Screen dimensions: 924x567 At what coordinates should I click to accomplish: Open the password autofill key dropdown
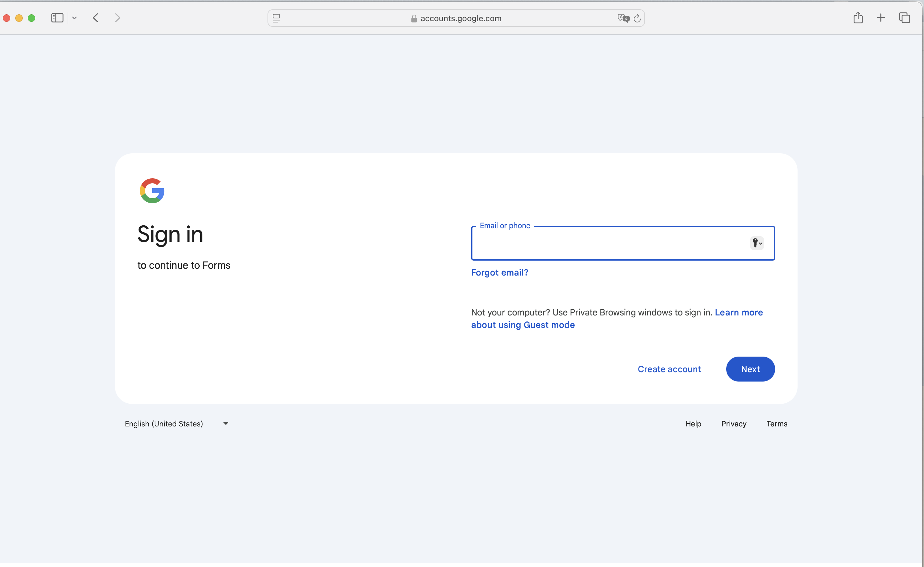click(757, 243)
